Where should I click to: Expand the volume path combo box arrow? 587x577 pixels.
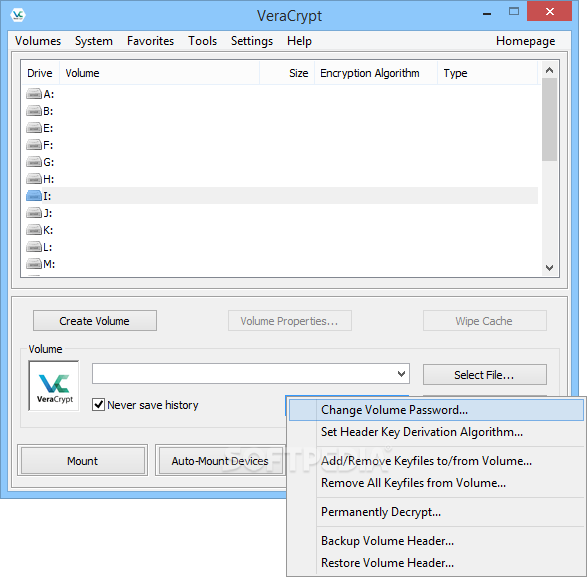click(401, 374)
